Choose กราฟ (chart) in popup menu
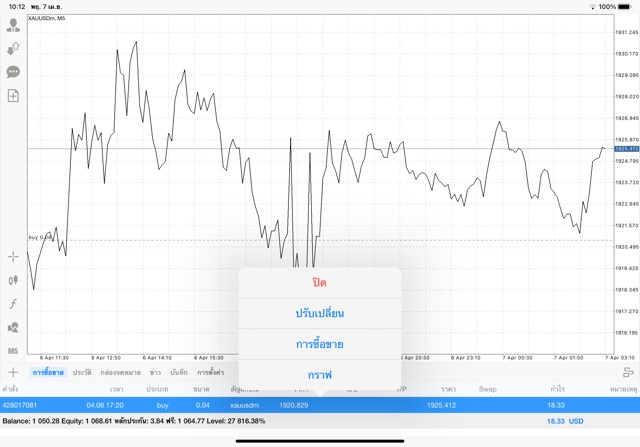The image size is (640, 447). tap(319, 375)
